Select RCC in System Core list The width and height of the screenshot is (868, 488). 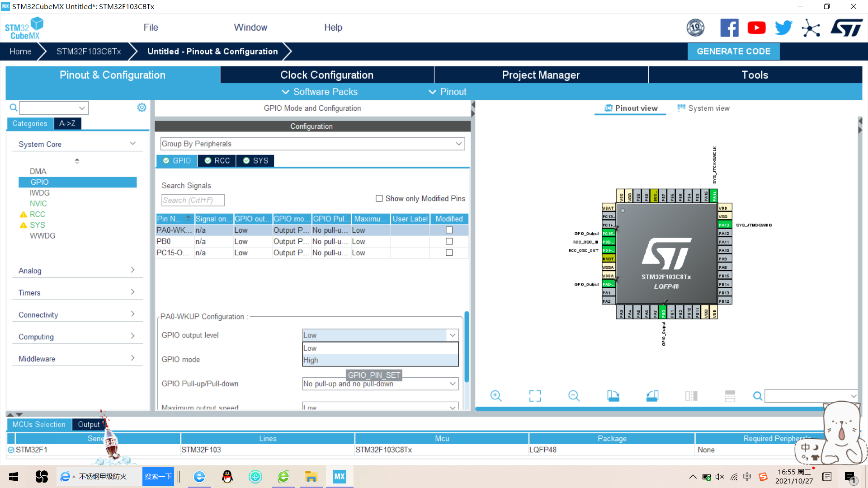tap(37, 214)
